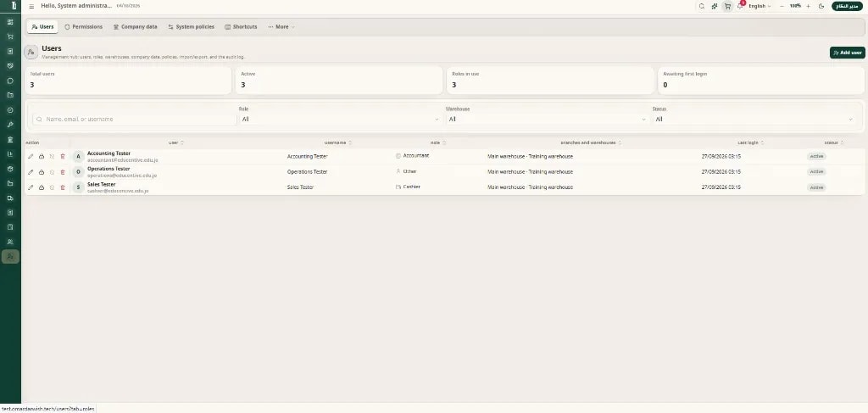This screenshot has width=868, height=413.
Task: Open the Warehouse filter dropdown
Action: pyautogui.click(x=547, y=119)
